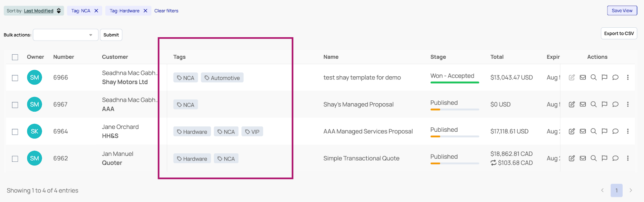Open comments on quote 6967
This screenshot has height=202, width=644.
(615, 104)
